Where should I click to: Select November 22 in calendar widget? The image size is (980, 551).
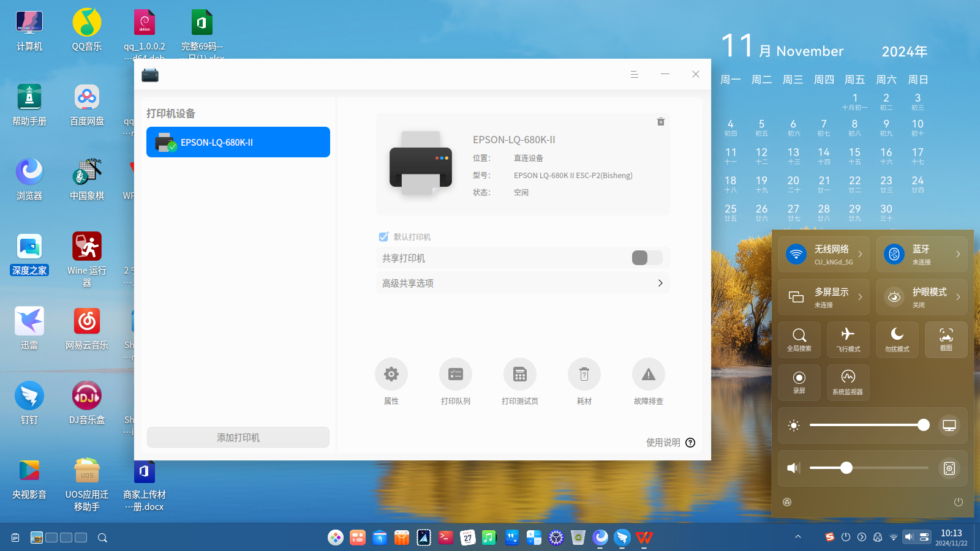pyautogui.click(x=855, y=184)
